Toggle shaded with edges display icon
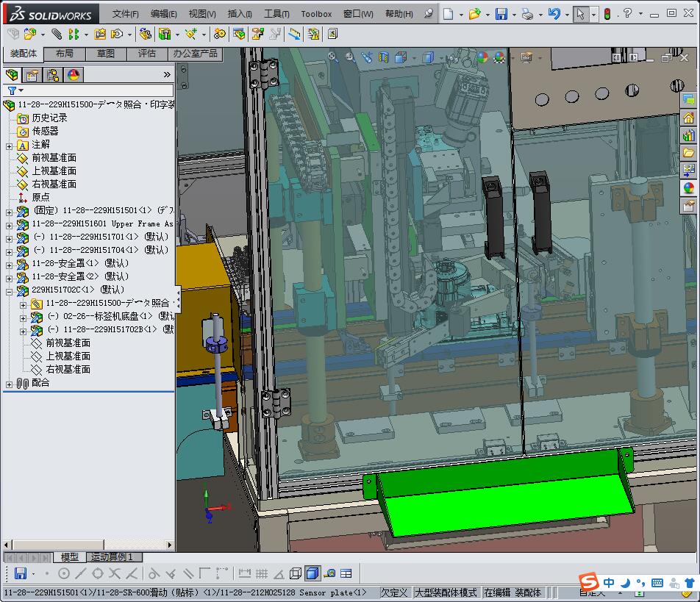The width and height of the screenshot is (700, 602). [x=312, y=573]
